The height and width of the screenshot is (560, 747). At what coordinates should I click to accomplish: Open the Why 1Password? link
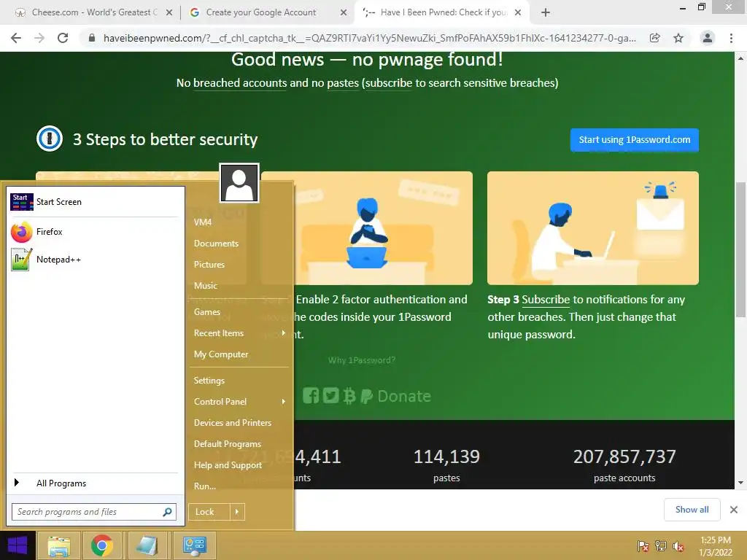(x=362, y=360)
